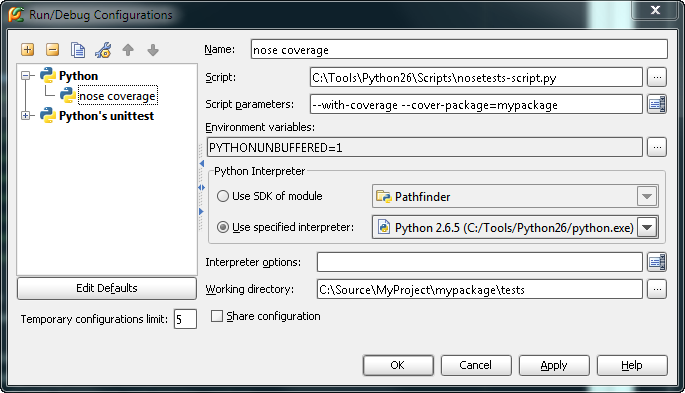Image resolution: width=685 pixels, height=393 pixels.
Task: Move configuration down with arrow icon
Action: tap(153, 50)
